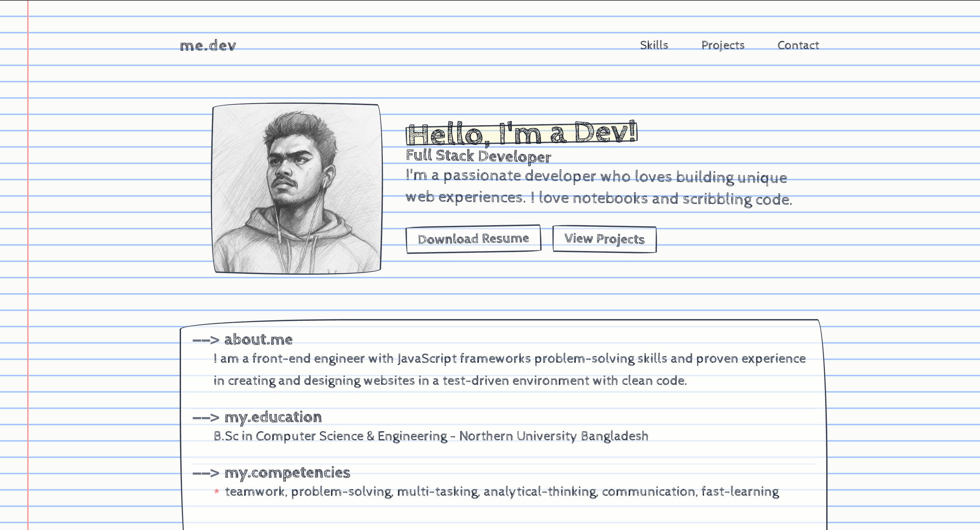The height and width of the screenshot is (530, 980).
Task: Click the arrow icon beside my.competencies
Action: coord(206,473)
